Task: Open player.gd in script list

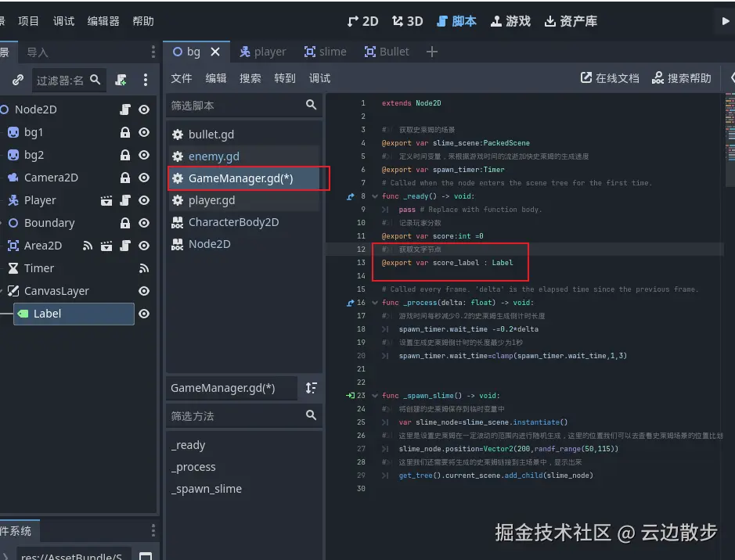Action: click(x=243, y=200)
